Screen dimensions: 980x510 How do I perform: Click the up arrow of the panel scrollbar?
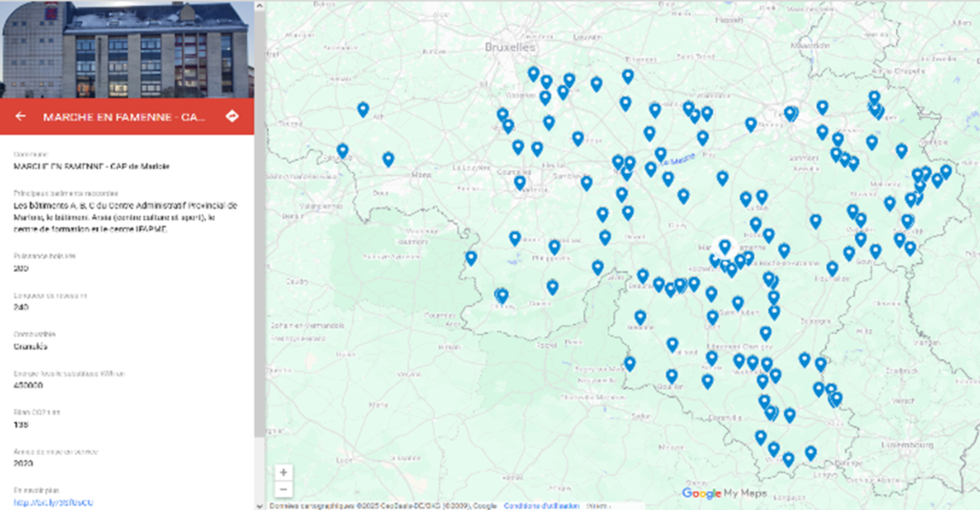(259, 6)
